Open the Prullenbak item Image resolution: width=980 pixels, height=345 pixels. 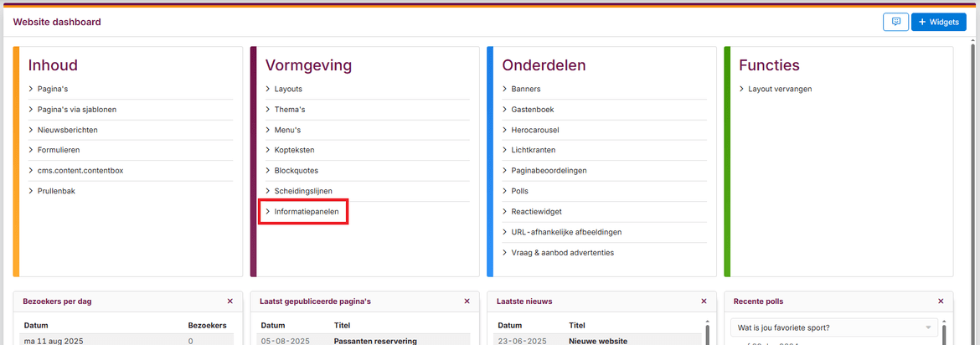(x=56, y=191)
